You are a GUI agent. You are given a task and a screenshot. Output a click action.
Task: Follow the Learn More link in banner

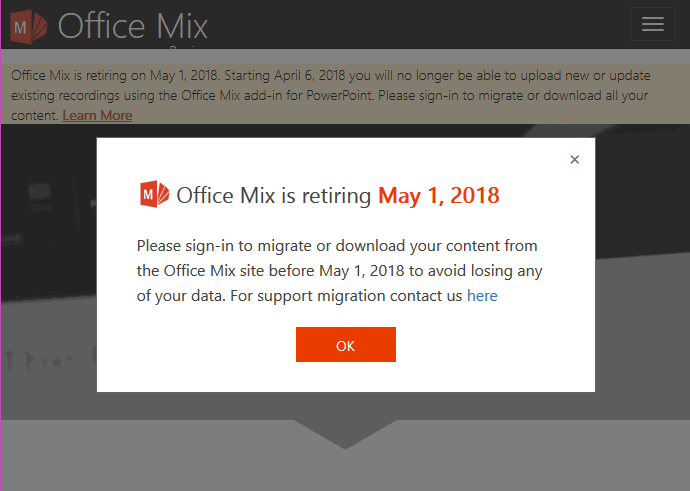pos(97,115)
